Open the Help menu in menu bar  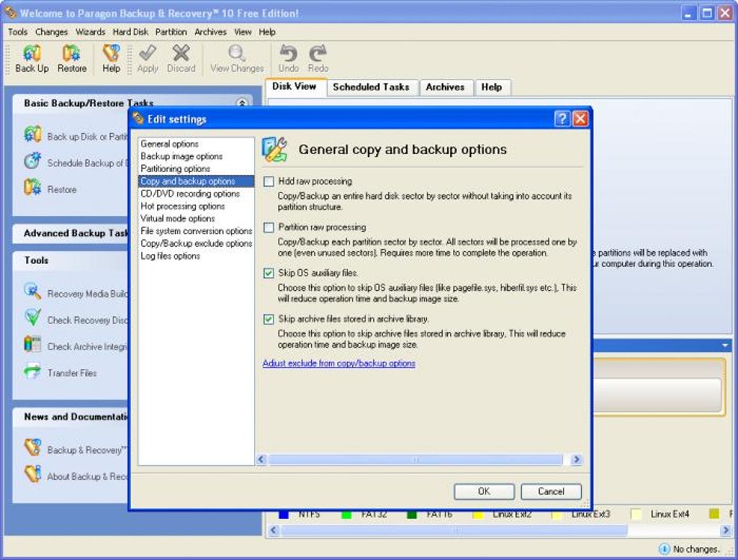pos(267,32)
